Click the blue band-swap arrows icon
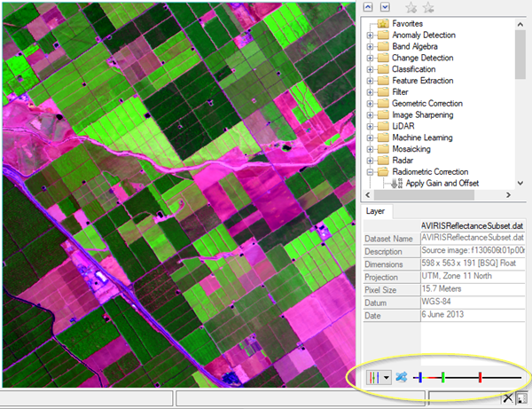This screenshot has height=409, width=532. 402,377
